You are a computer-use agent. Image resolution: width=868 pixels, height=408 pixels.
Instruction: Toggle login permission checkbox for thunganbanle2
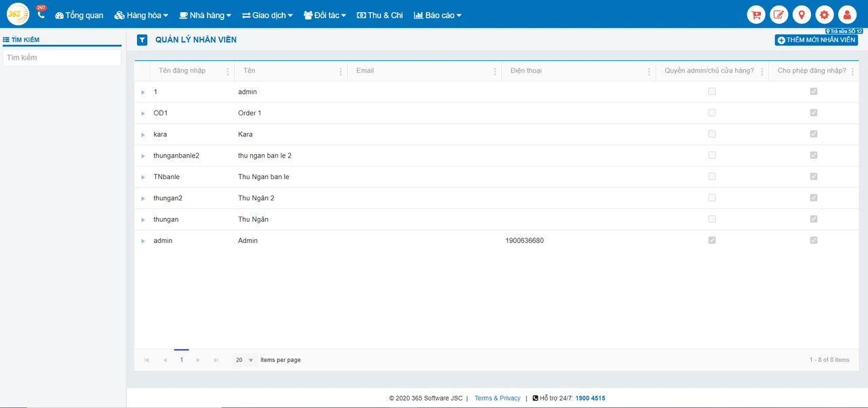(x=814, y=155)
